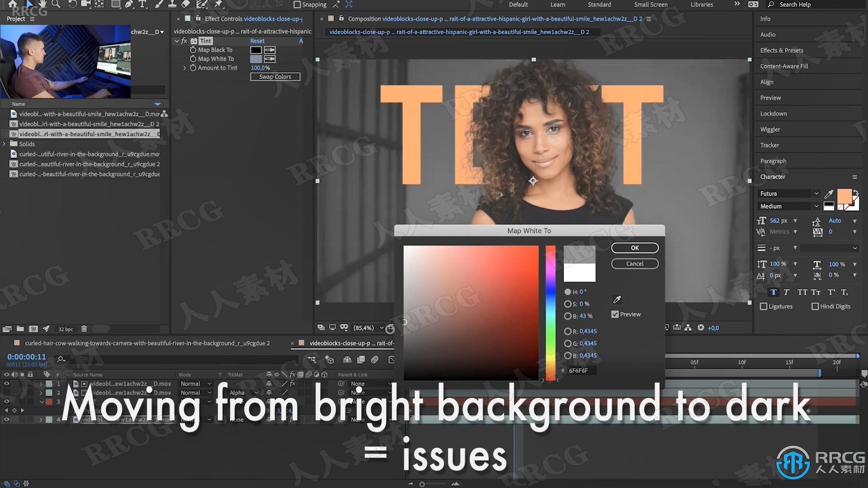The height and width of the screenshot is (488, 868).
Task: Switch to the Audio panel tab
Action: pyautogui.click(x=768, y=34)
